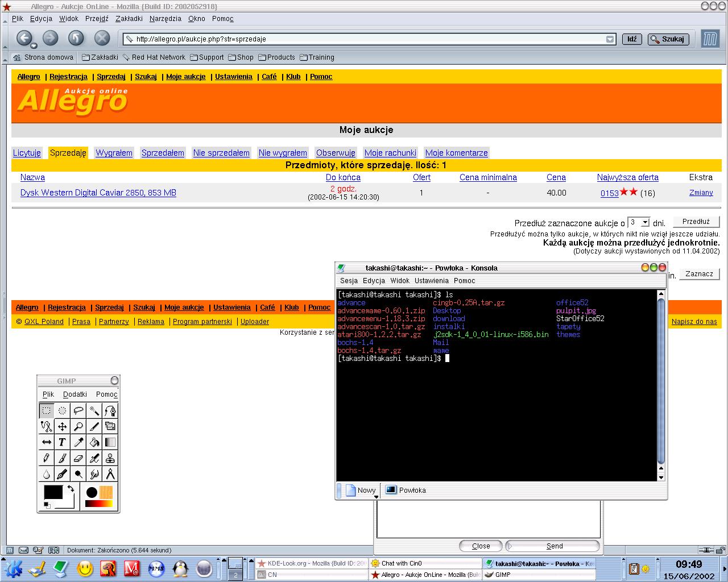Image resolution: width=728 pixels, height=582 pixels.
Task: Select GIMP airbrush tool
Action: pos(94,458)
